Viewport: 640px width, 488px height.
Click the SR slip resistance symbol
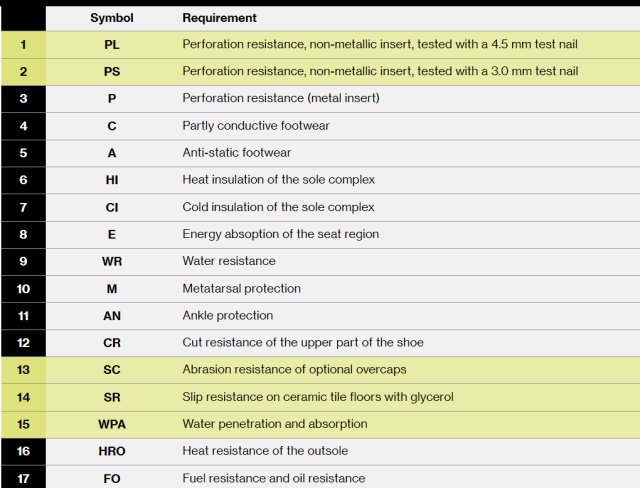coord(112,397)
